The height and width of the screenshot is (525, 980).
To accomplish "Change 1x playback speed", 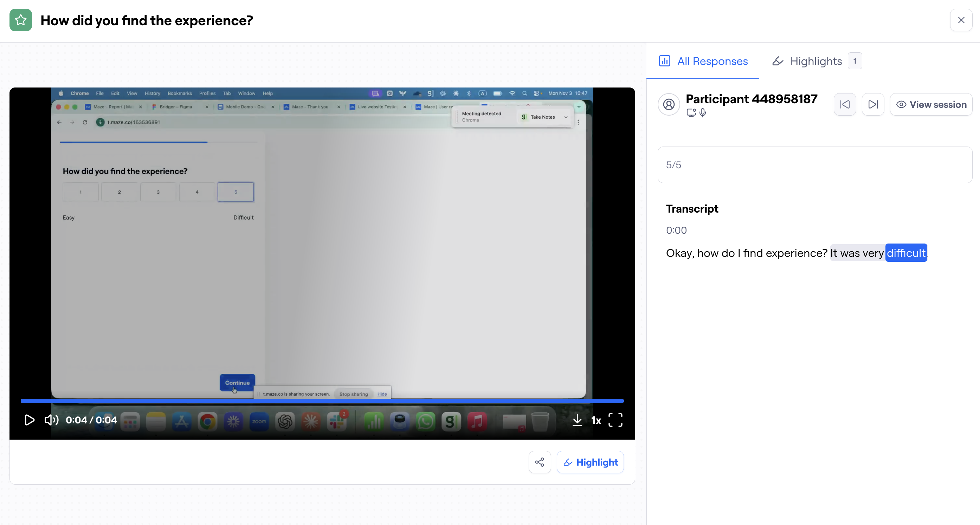I will point(596,420).
